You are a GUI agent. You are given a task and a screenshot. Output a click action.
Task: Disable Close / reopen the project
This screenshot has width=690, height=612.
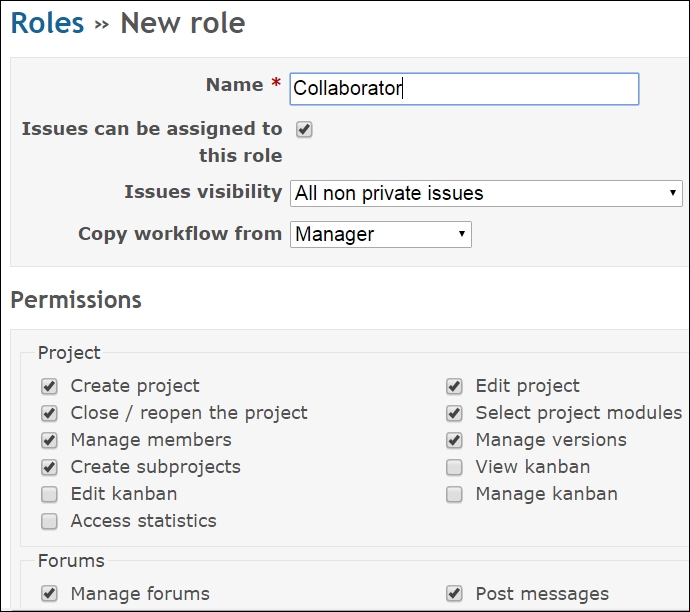49,413
